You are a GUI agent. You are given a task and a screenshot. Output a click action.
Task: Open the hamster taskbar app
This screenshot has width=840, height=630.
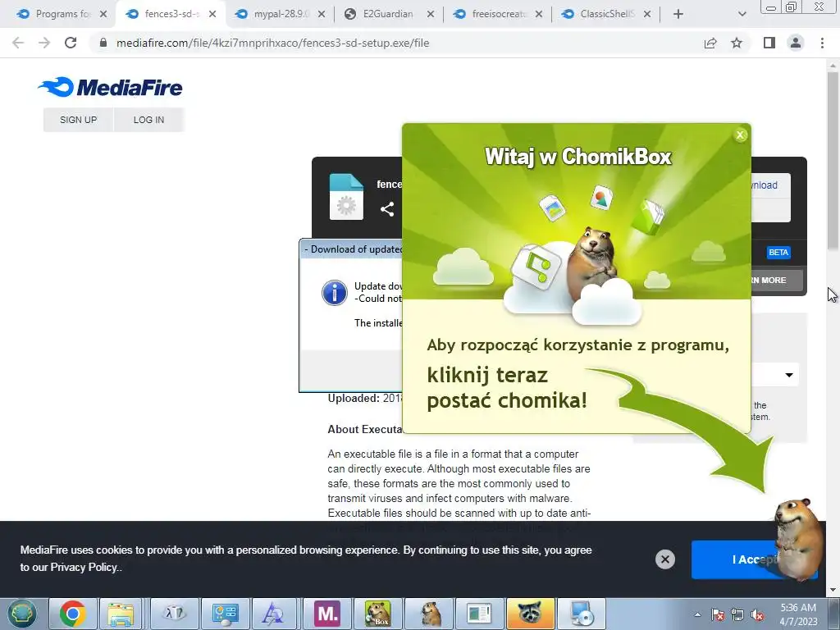428,614
